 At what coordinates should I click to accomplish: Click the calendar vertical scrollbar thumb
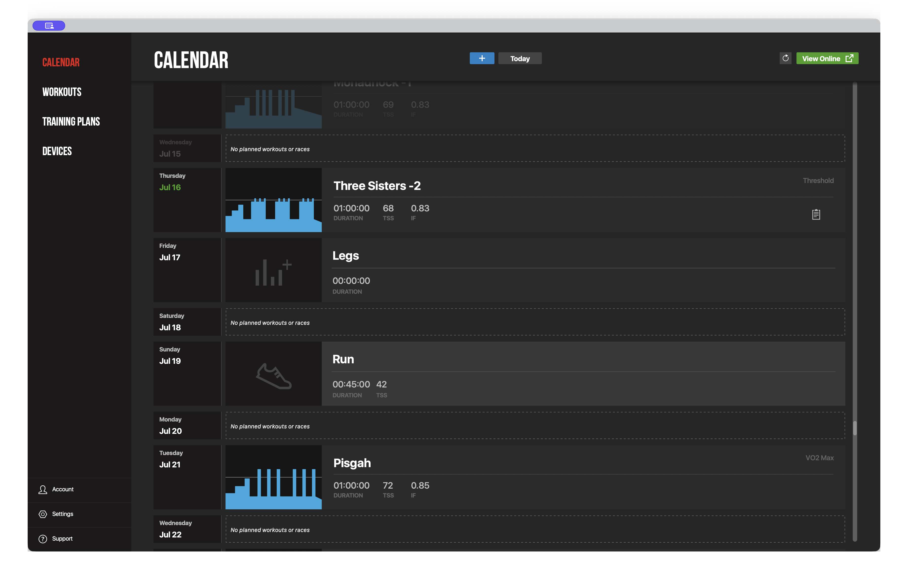coord(855,428)
